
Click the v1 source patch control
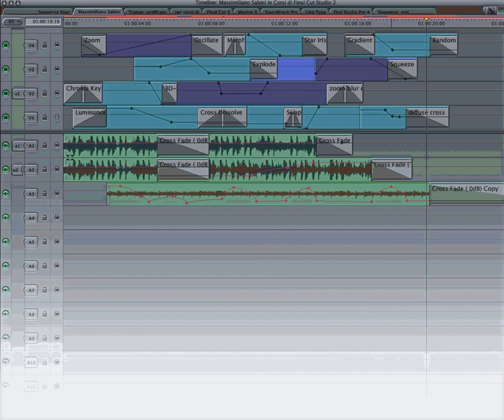click(x=17, y=93)
